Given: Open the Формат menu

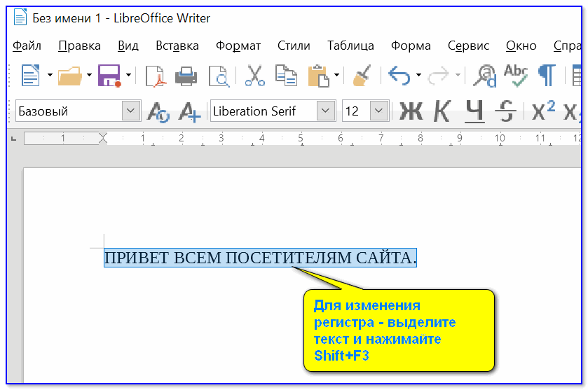Looking at the screenshot, I should pyautogui.click(x=238, y=46).
